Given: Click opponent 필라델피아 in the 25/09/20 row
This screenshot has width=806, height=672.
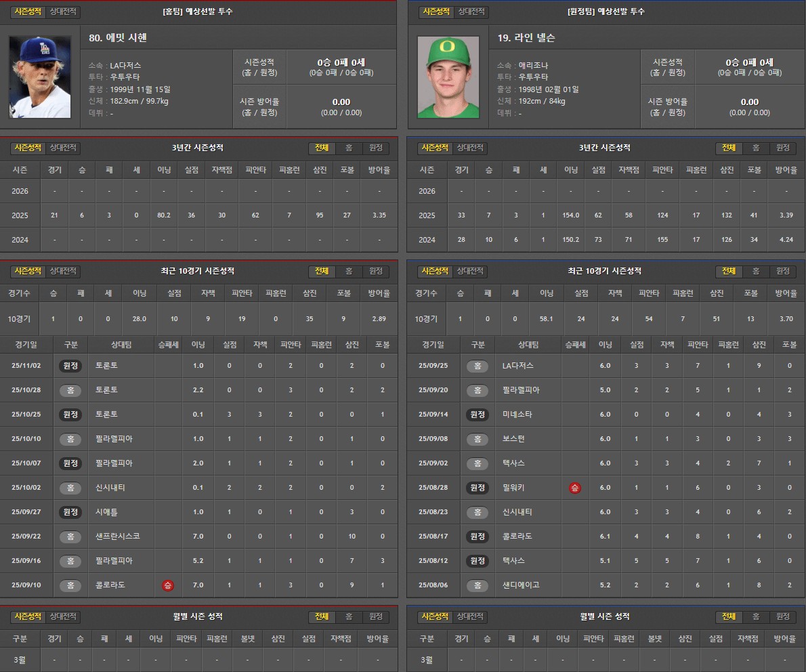Looking at the screenshot, I should 521,390.
